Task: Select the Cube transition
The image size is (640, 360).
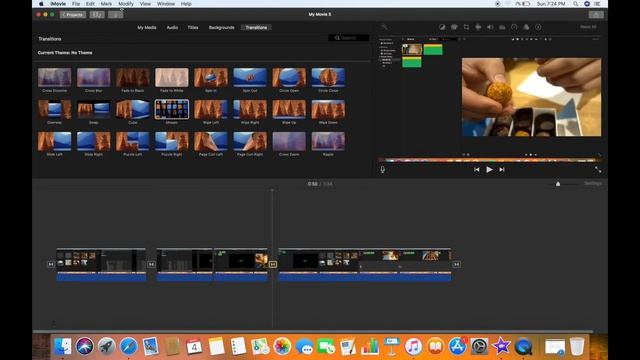Action: pyautogui.click(x=133, y=109)
